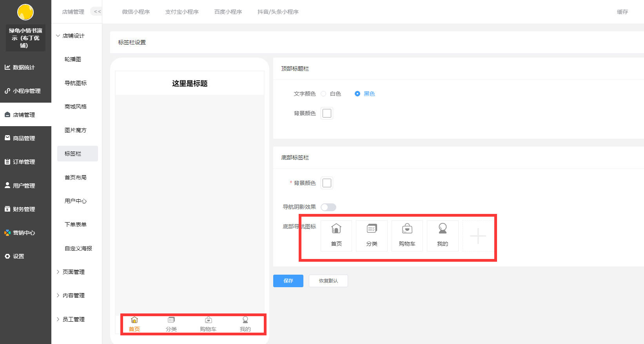Viewport: 644px width, 344px height.
Task: Select the black (黑色) text color radio
Action: tap(357, 94)
